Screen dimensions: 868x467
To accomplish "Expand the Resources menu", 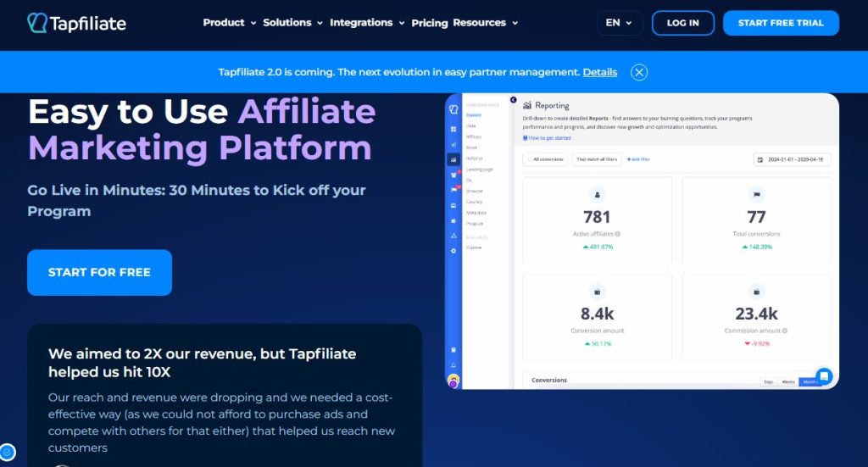I will (486, 23).
